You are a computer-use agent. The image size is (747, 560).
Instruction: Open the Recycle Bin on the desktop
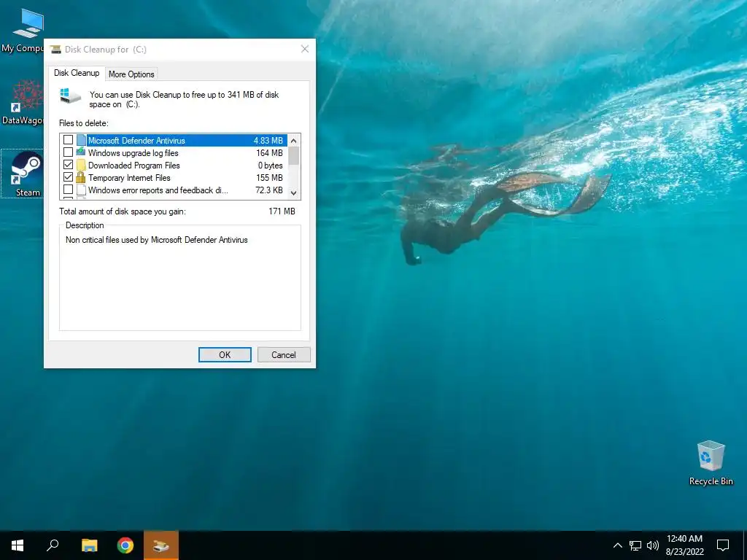coord(711,462)
